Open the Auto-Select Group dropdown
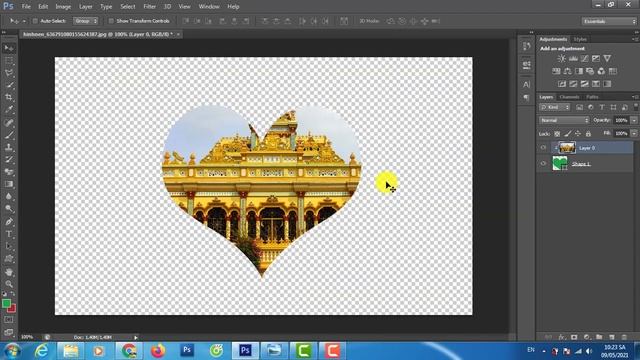 (x=86, y=21)
